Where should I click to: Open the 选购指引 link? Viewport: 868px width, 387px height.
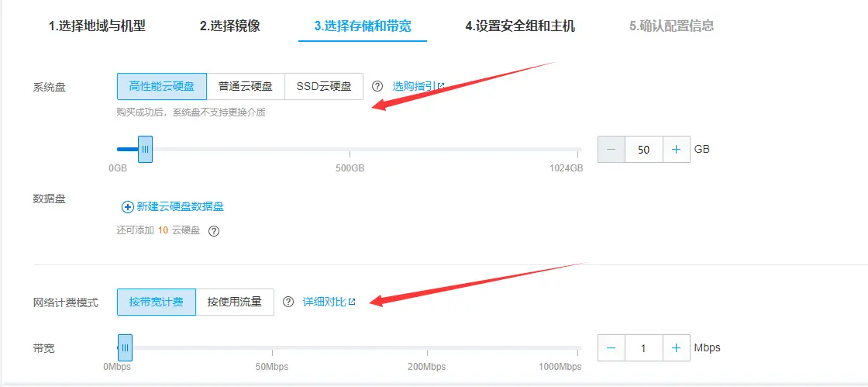(418, 86)
